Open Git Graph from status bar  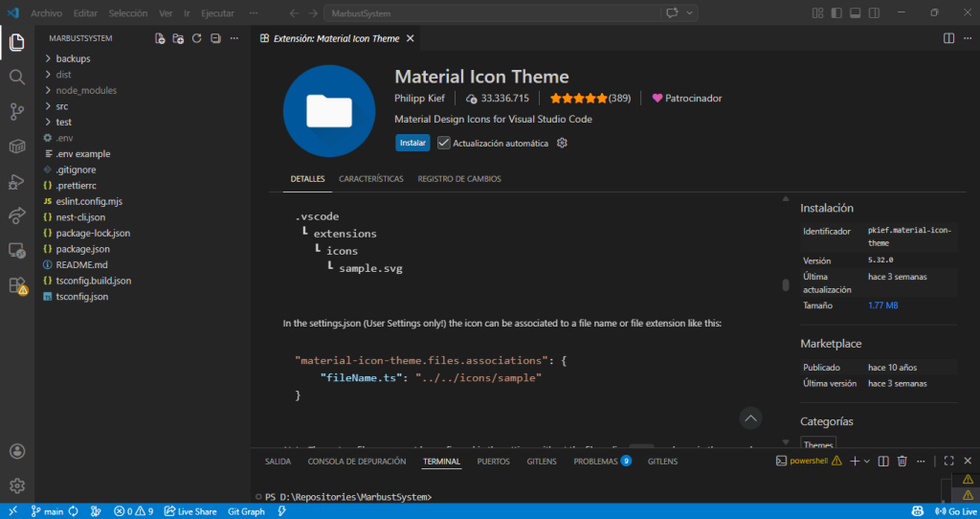pos(246,511)
